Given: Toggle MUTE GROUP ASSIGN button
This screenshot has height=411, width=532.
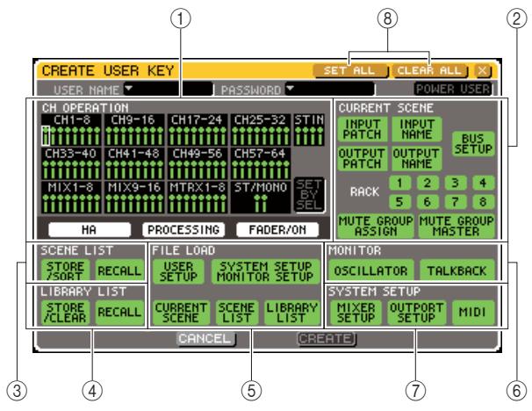Looking at the screenshot, I should tap(376, 226).
